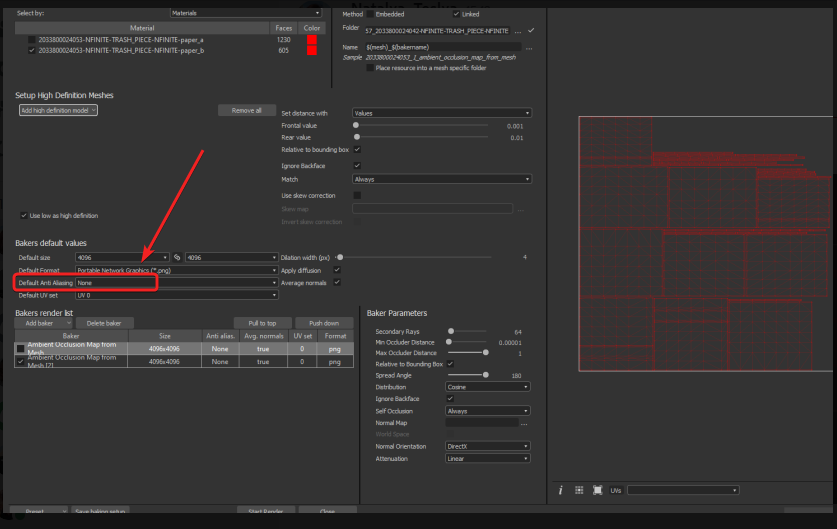The image size is (837, 529).
Task: Click the Frontal value slider handle
Action: coord(356,125)
